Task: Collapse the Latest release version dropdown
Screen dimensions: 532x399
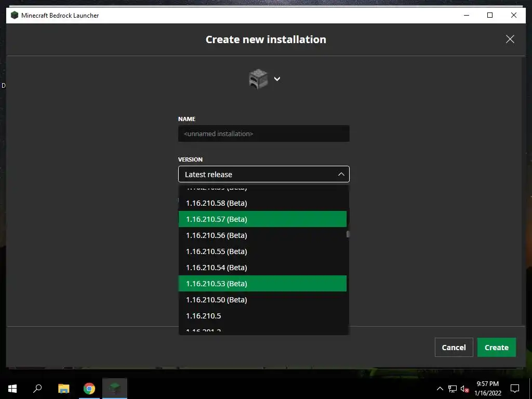Action: tap(263, 174)
